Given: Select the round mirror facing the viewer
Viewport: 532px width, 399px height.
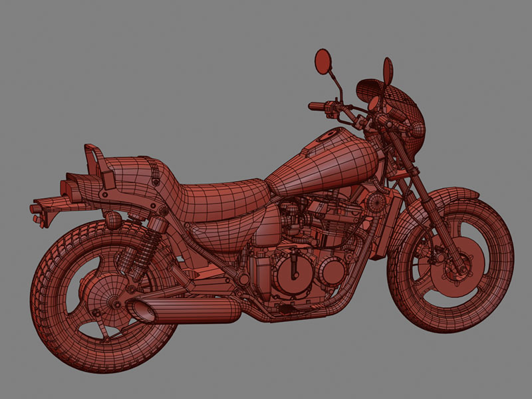Looking at the screenshot, I should pyautogui.click(x=323, y=61).
